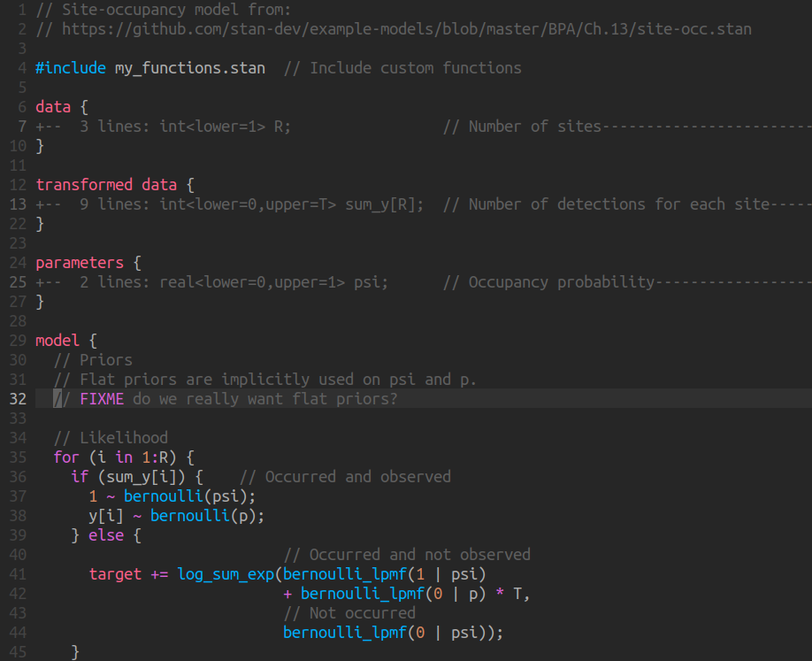Click the 'if' keyword on line 36
812x661 pixels.
(80, 477)
